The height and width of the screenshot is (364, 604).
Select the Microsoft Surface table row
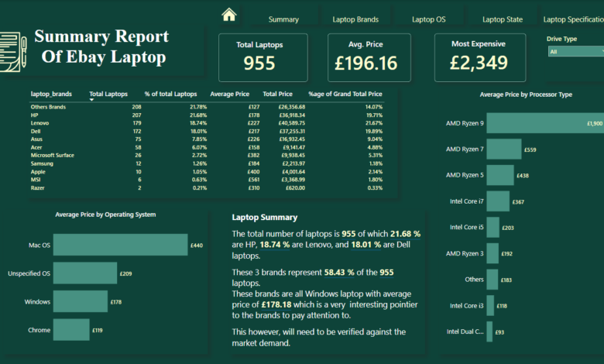tap(207, 155)
